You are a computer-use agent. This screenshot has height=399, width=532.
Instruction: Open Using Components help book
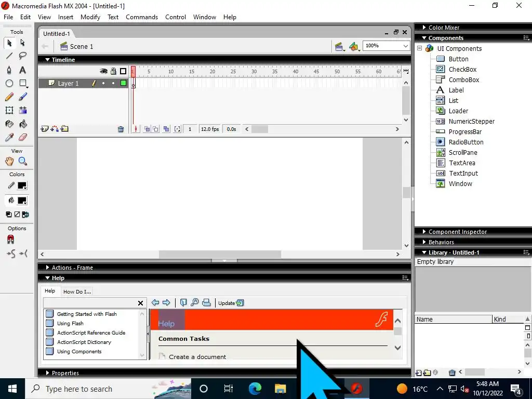[x=79, y=352]
